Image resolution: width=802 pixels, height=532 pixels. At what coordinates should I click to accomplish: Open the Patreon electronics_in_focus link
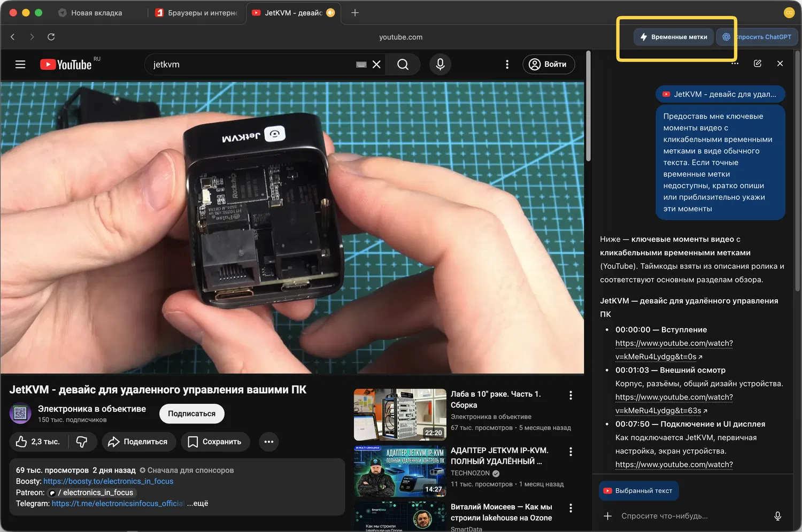[x=91, y=492]
